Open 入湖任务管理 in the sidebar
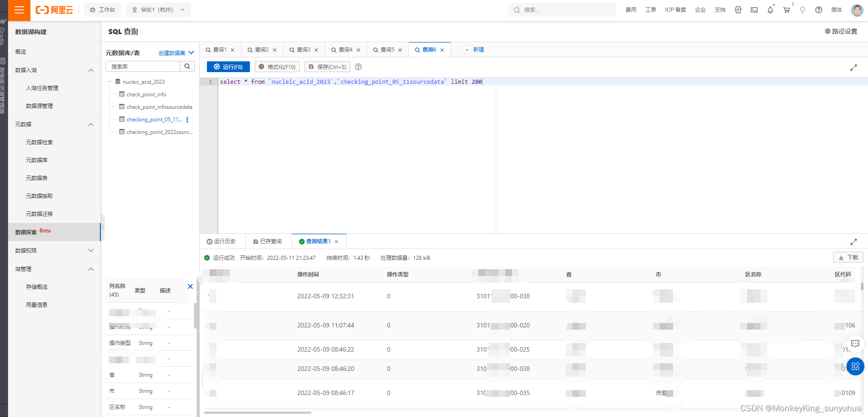The height and width of the screenshot is (417, 868). 42,88
